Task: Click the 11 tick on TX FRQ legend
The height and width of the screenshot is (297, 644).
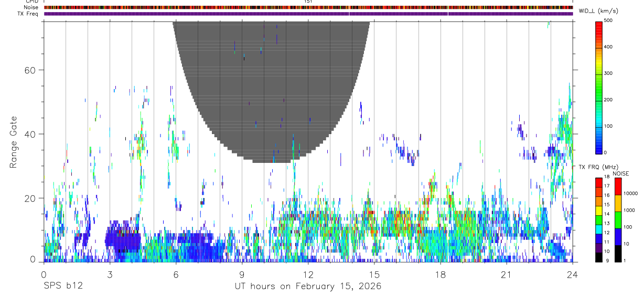Action: point(607,243)
